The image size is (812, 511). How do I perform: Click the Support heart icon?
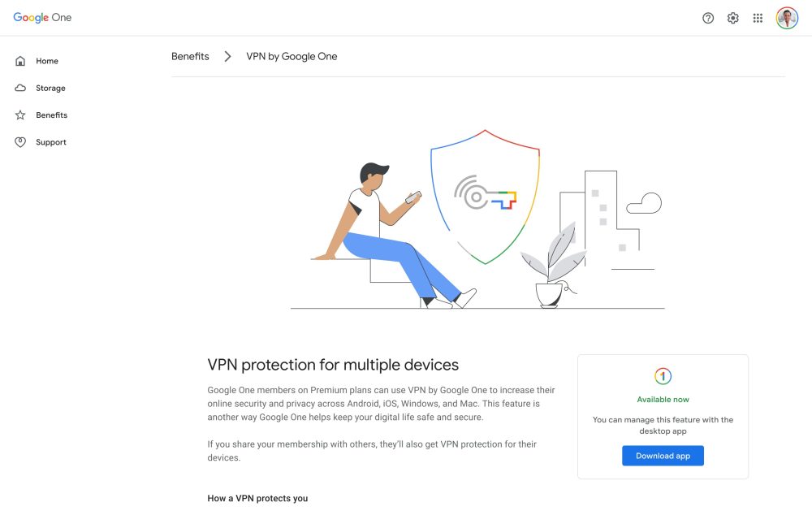coord(20,142)
